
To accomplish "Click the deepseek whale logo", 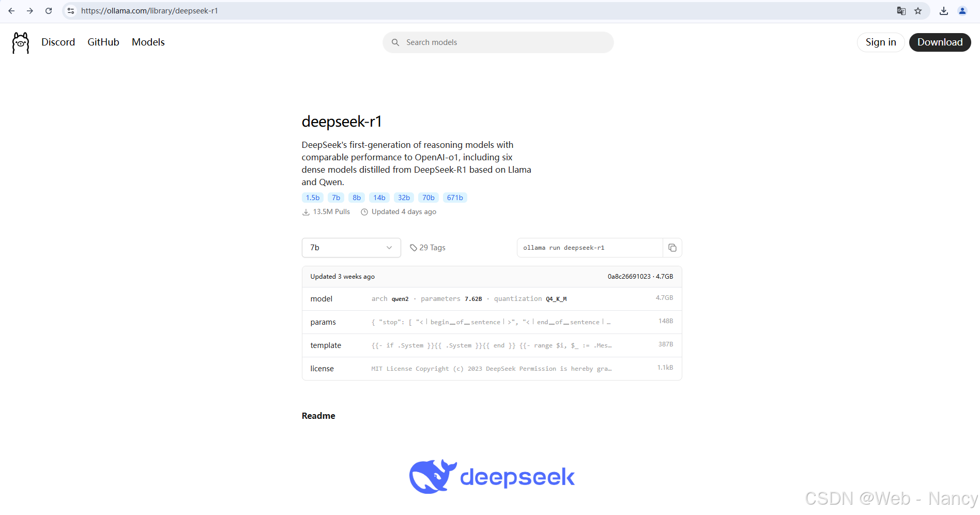I will point(433,477).
